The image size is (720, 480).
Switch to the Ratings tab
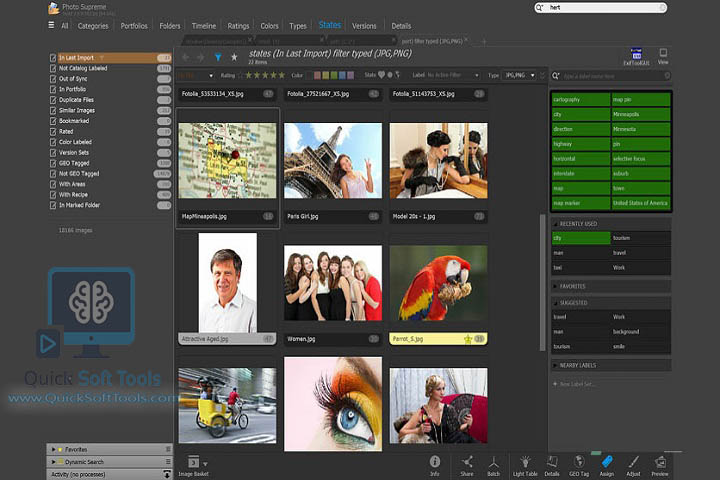(238, 26)
